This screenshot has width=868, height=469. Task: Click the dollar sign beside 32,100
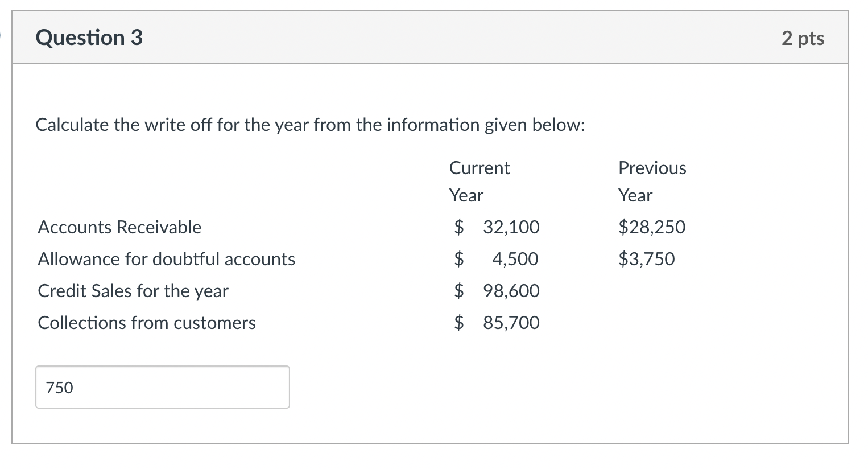(458, 227)
